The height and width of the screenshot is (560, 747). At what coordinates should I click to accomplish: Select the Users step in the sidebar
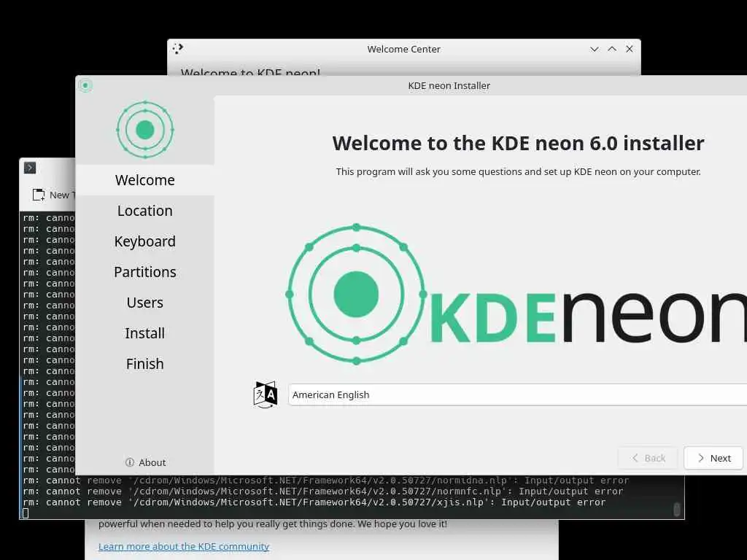(145, 303)
